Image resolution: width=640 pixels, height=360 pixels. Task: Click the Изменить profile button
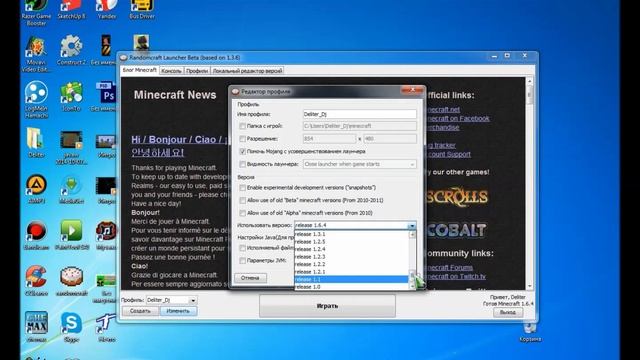tap(178, 311)
